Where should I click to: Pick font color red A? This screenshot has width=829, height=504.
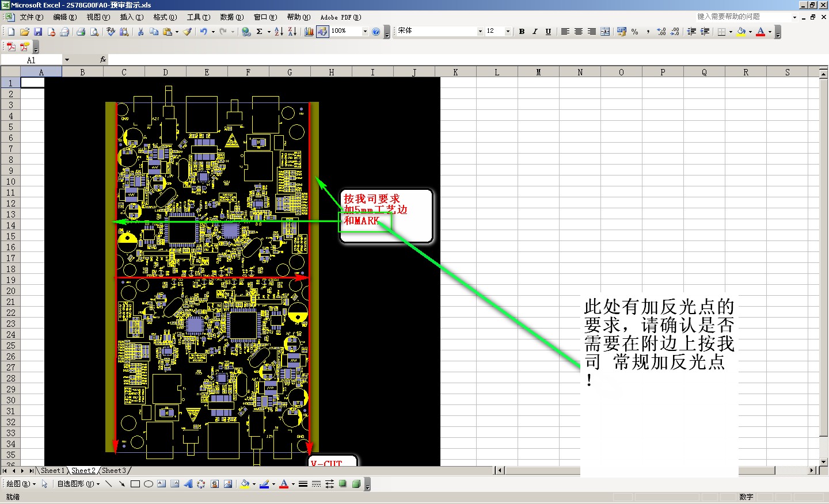tap(760, 32)
